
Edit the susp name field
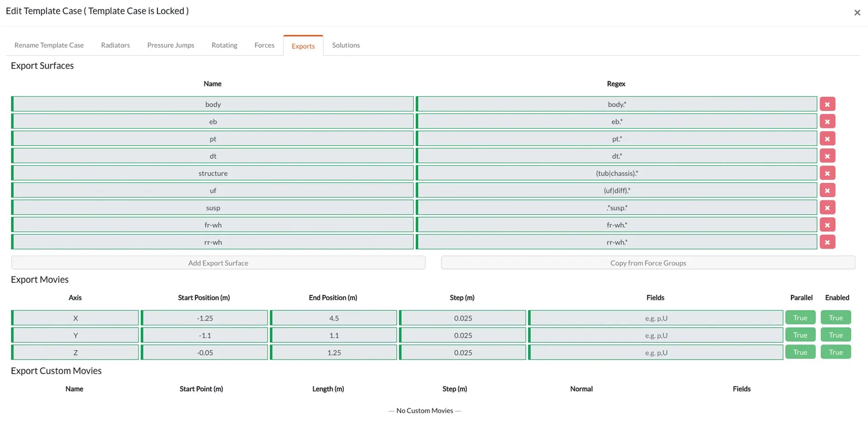pyautogui.click(x=212, y=208)
